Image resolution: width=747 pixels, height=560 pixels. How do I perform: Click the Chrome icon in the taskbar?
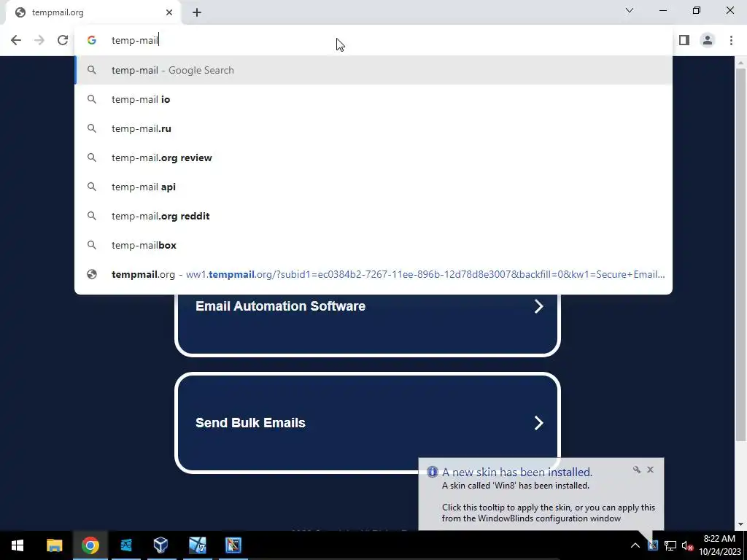90,545
